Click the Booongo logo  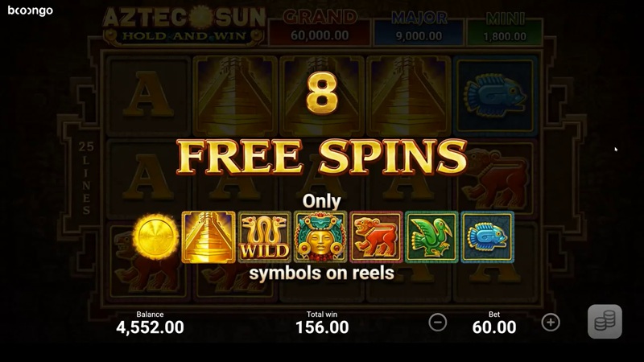point(31,10)
